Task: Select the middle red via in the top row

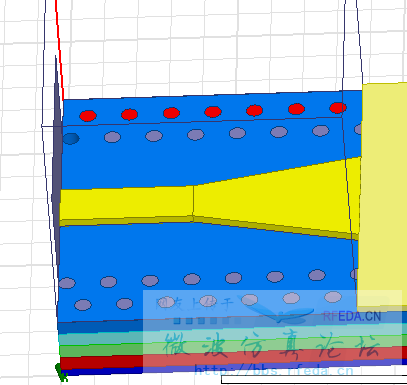Action: point(213,112)
